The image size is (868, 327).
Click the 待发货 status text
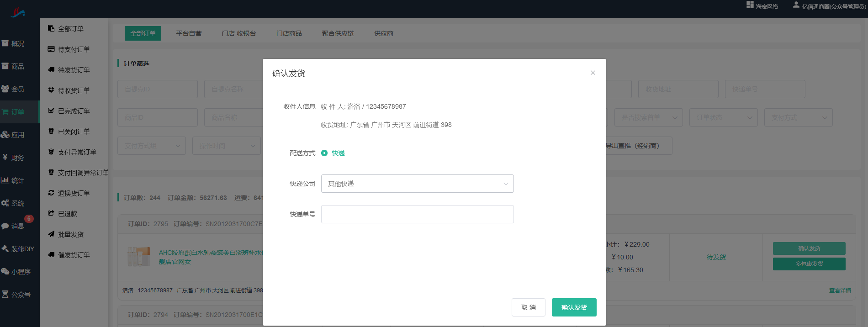point(716,257)
